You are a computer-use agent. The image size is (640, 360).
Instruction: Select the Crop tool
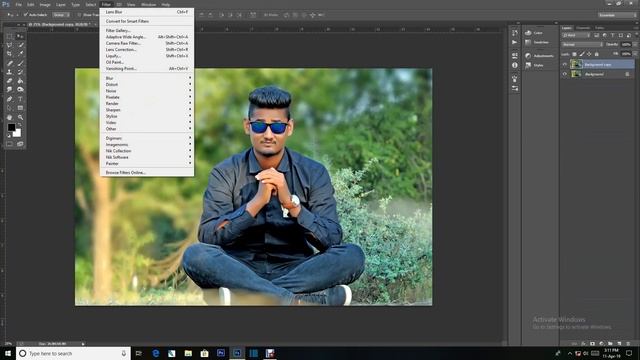coord(9,53)
